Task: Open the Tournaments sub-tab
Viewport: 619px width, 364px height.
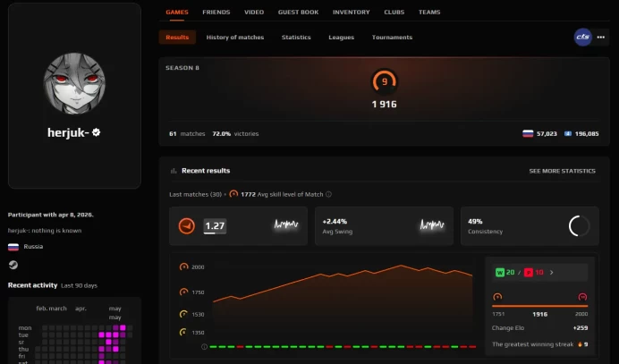Action: [x=392, y=37]
